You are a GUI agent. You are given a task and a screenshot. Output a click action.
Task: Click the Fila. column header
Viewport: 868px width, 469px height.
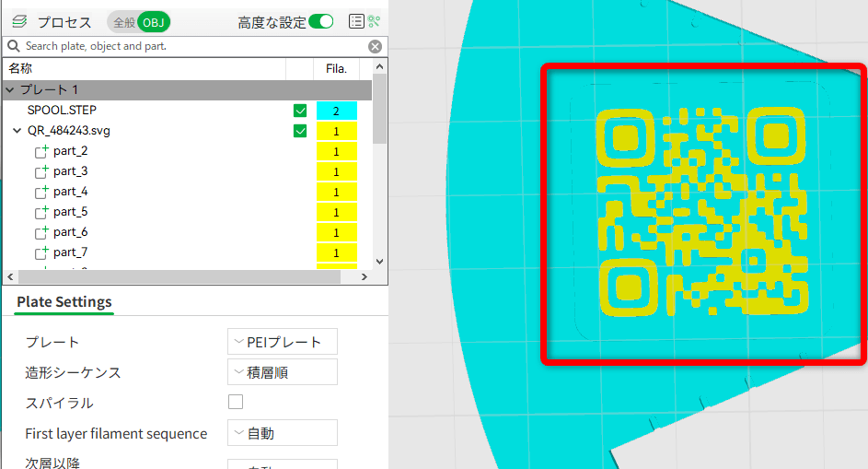[336, 69]
